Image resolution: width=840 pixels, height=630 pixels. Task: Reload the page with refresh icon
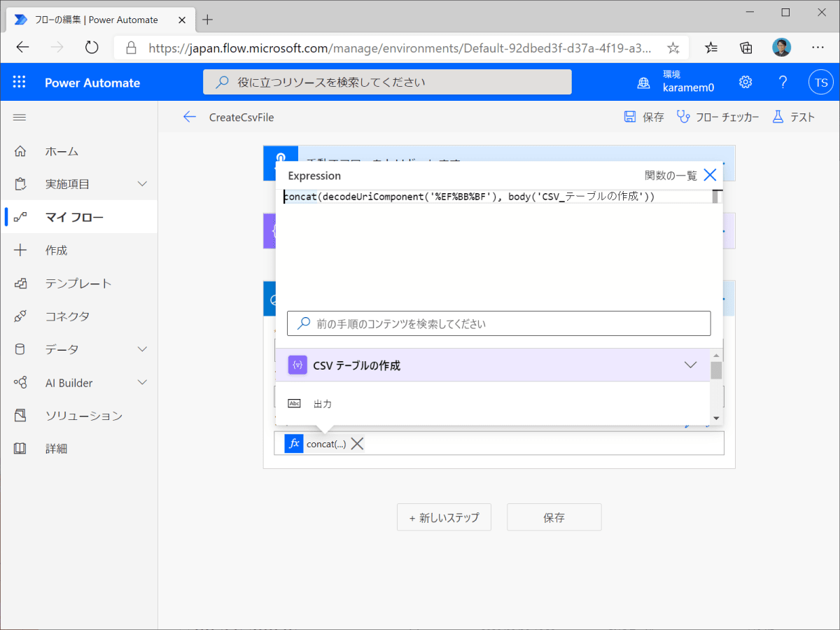click(92, 48)
